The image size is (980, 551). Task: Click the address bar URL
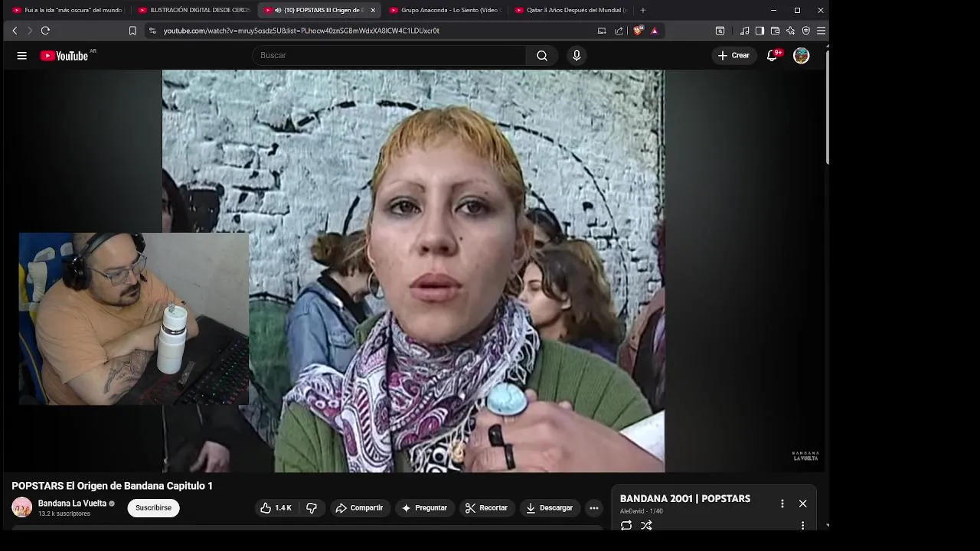pos(301,31)
